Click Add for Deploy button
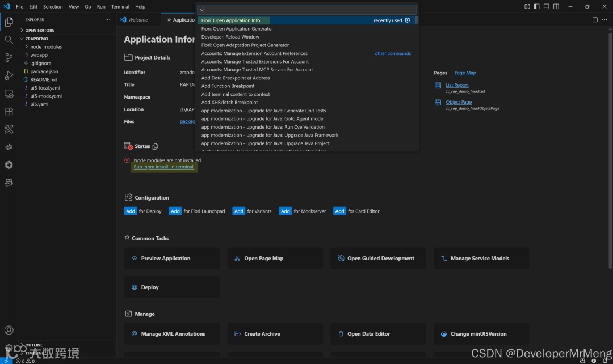 point(131,211)
